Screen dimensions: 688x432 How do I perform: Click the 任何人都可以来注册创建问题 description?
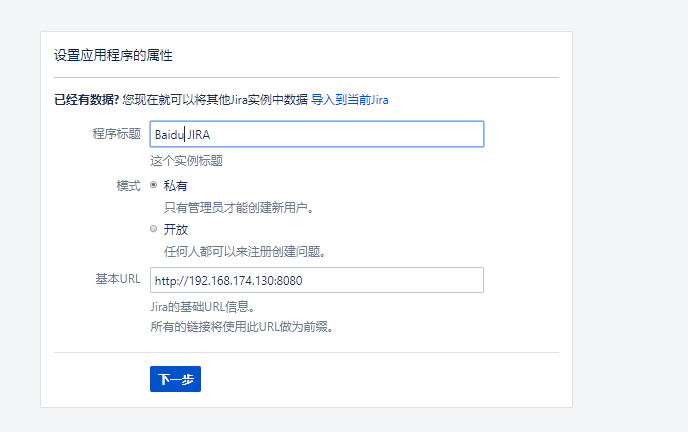tap(244, 252)
